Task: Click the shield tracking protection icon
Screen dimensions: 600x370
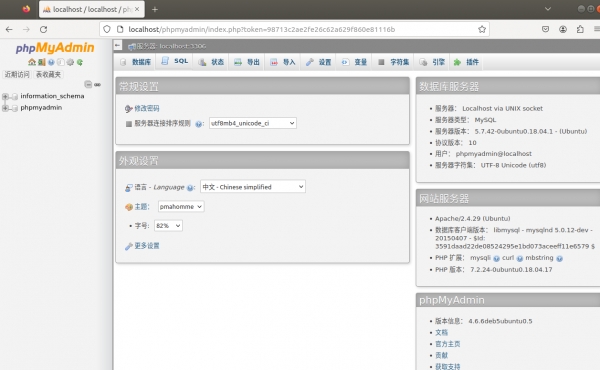Action: tap(107, 29)
